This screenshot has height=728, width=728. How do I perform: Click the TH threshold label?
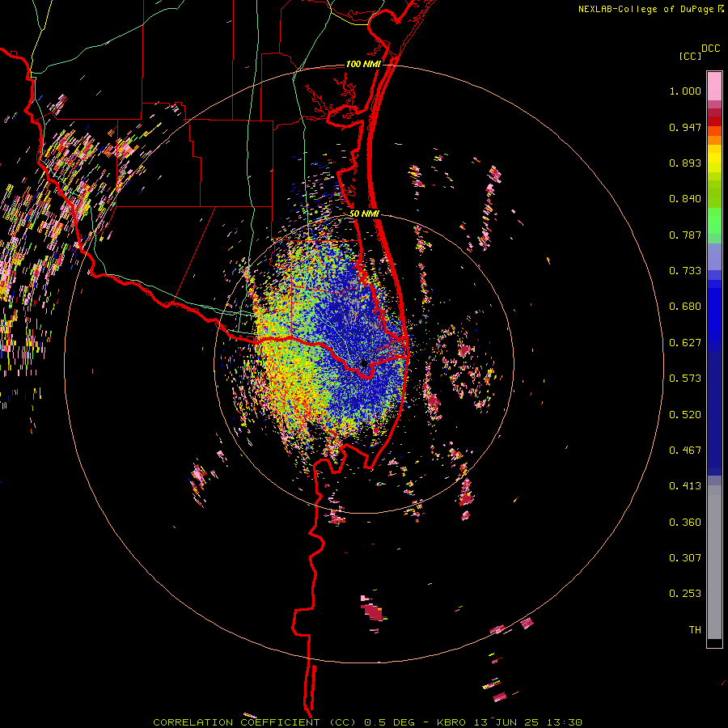pyautogui.click(x=695, y=630)
